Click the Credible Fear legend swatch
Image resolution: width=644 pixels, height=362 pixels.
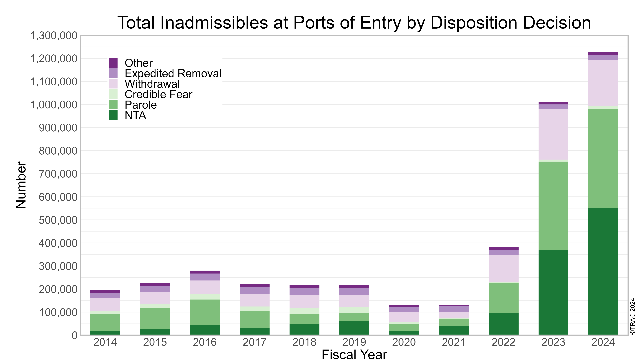113,94
